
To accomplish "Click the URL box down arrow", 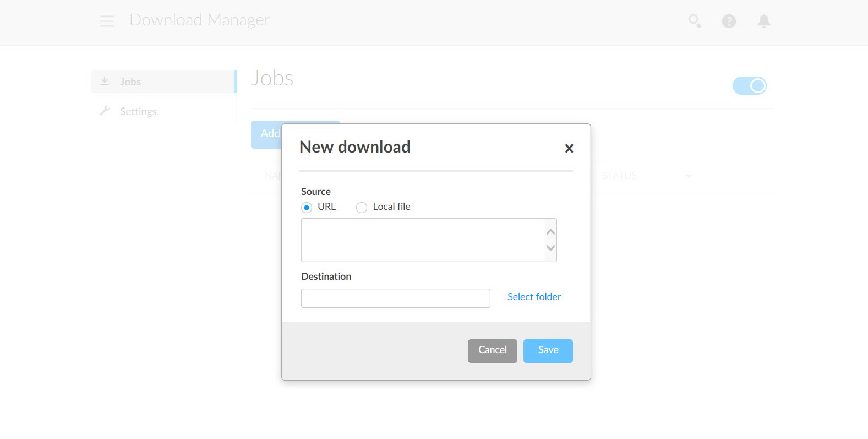I will coord(550,248).
